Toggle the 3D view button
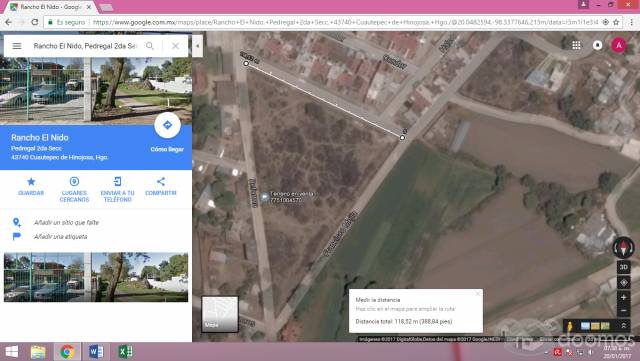 pos(623,267)
